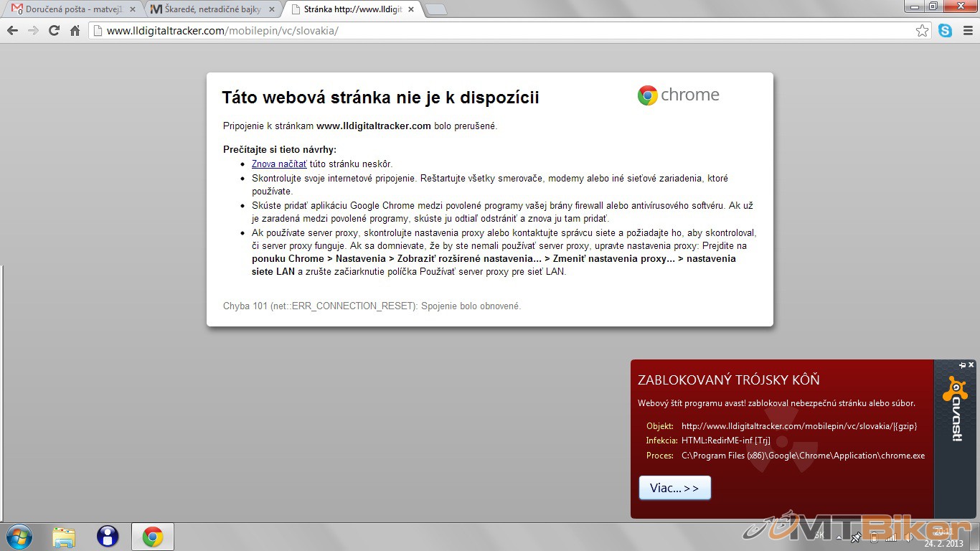Close the avast warning popup

coord(971,365)
